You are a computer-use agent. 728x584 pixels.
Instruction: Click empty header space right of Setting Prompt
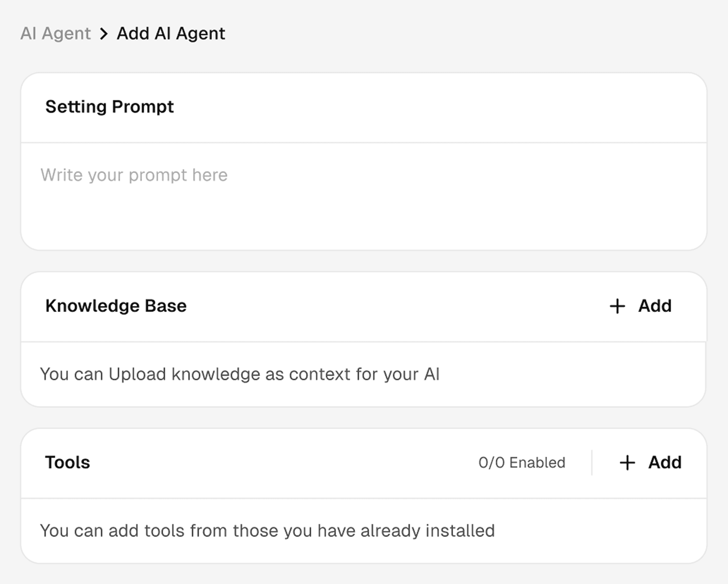coord(423,107)
